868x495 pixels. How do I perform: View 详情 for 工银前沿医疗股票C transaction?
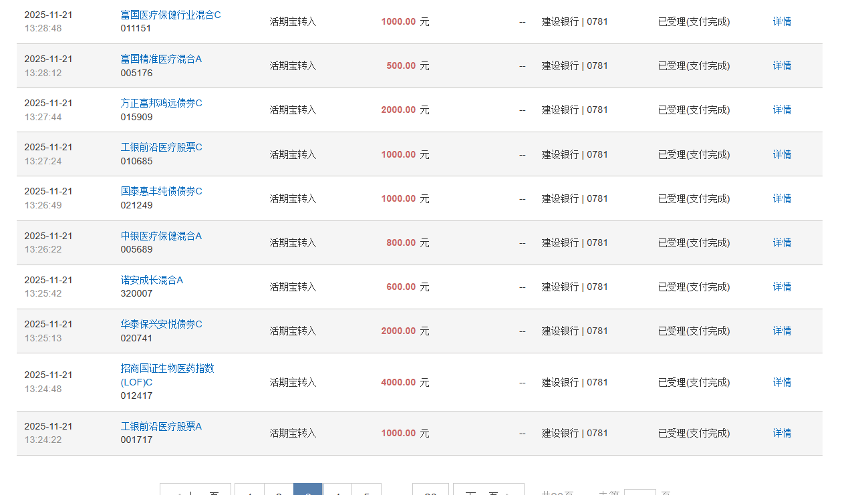[782, 154]
